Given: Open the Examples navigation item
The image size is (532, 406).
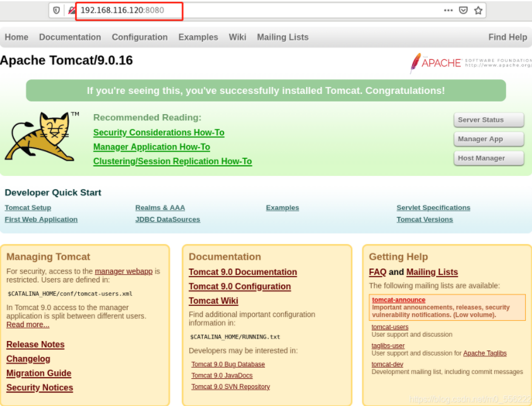Looking at the screenshot, I should point(198,37).
